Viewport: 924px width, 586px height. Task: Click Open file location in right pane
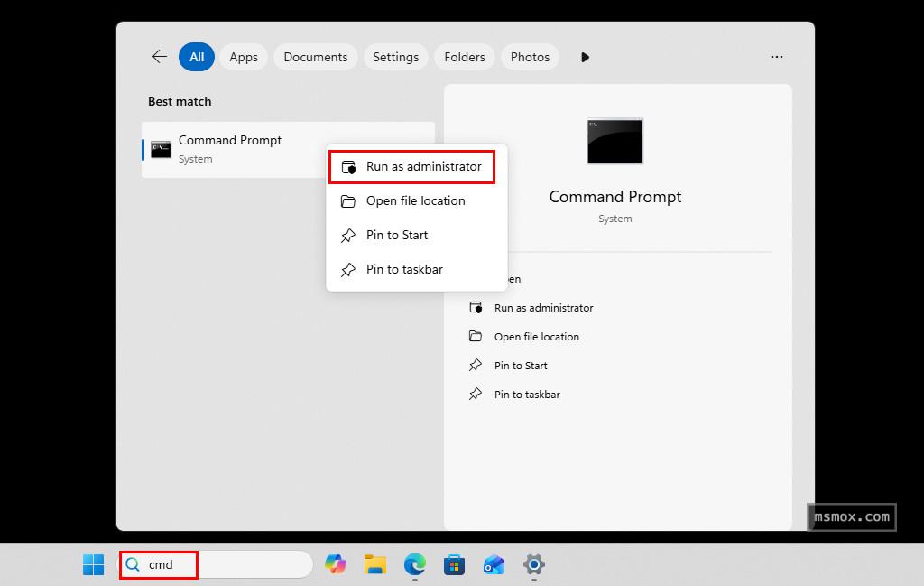point(536,337)
